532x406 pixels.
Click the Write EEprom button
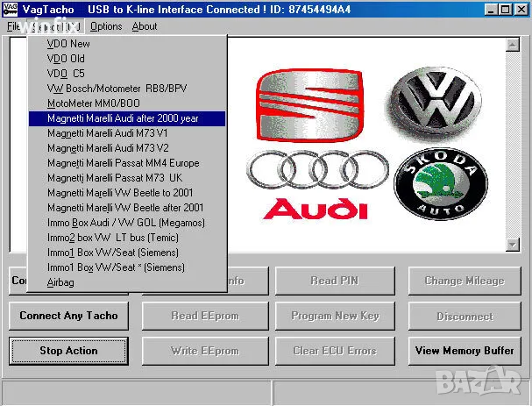click(205, 351)
